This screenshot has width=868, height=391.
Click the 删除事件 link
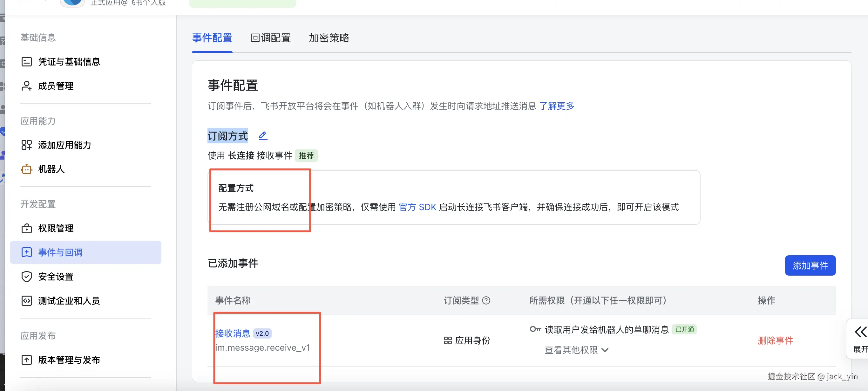pos(775,340)
